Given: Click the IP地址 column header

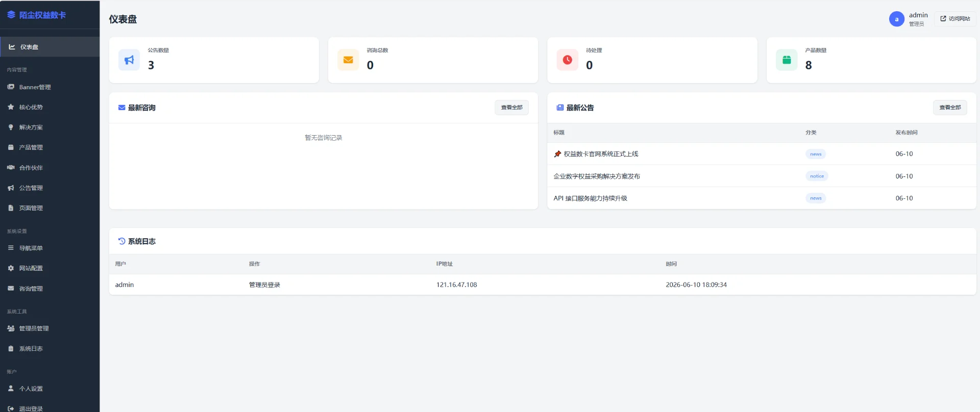Looking at the screenshot, I should tap(445, 264).
